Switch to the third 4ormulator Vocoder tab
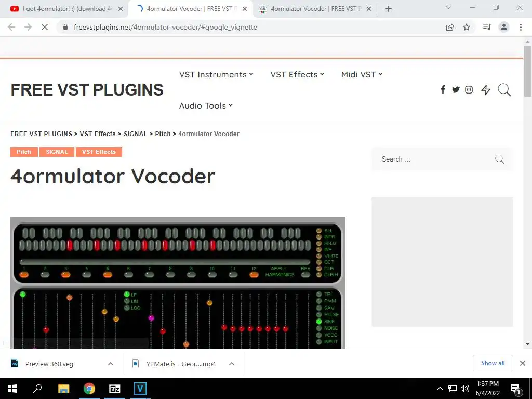The image size is (532, 399). 315,9
